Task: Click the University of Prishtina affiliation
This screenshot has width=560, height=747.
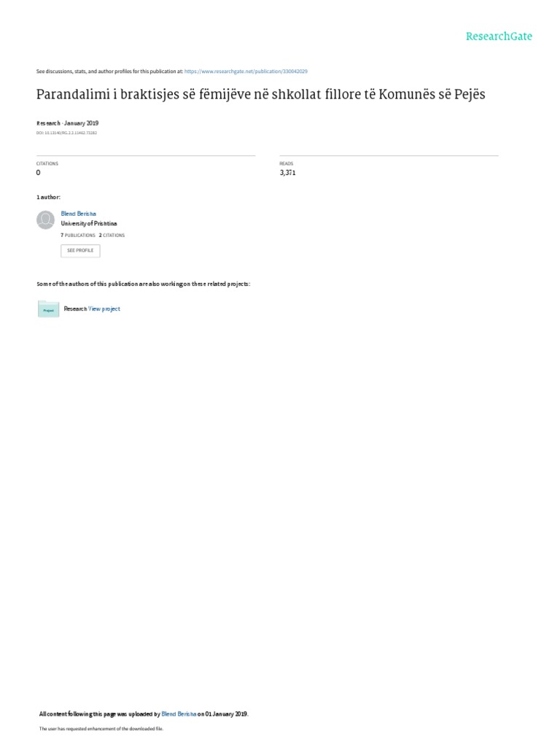Action: pyautogui.click(x=89, y=223)
